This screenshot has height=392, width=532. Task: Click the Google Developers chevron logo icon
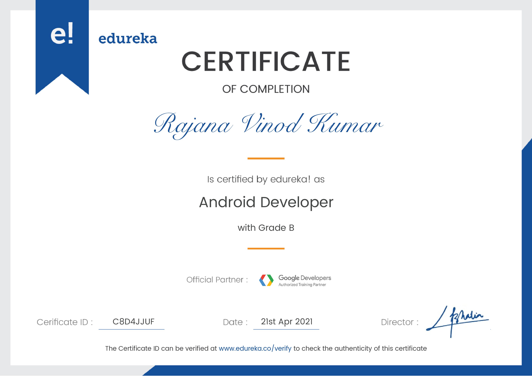266,280
